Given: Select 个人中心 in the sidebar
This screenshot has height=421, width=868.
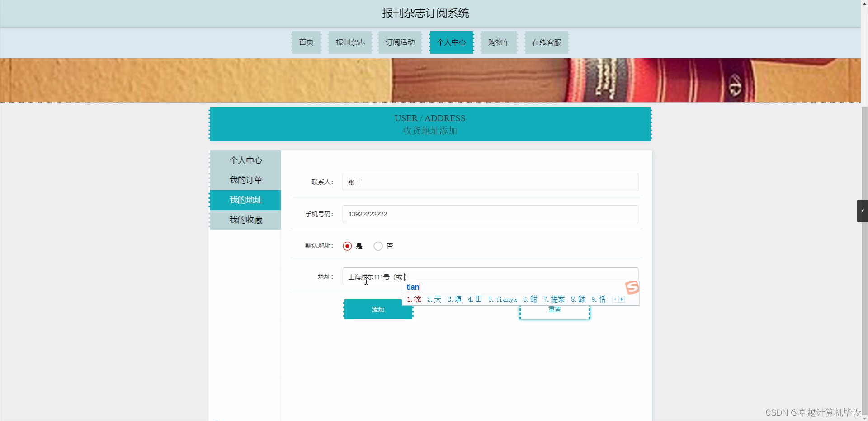Looking at the screenshot, I should click(245, 160).
